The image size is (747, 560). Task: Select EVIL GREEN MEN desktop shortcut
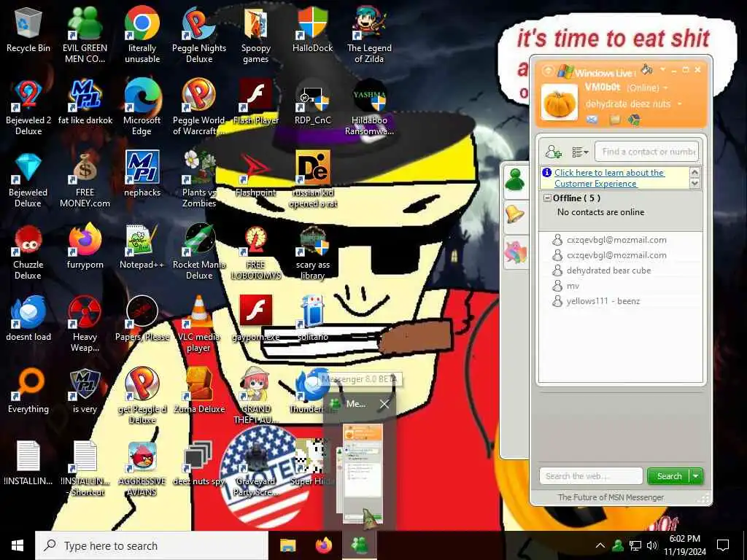pos(85,34)
